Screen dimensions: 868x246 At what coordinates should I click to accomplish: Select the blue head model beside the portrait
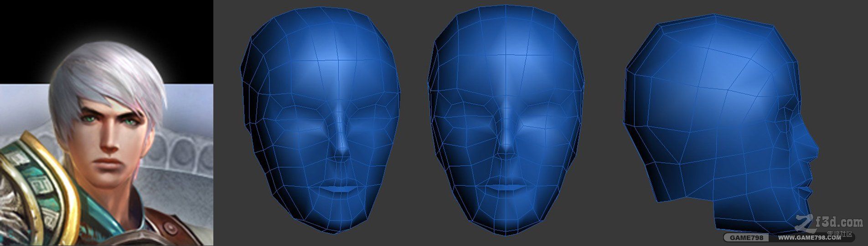(x=320, y=121)
